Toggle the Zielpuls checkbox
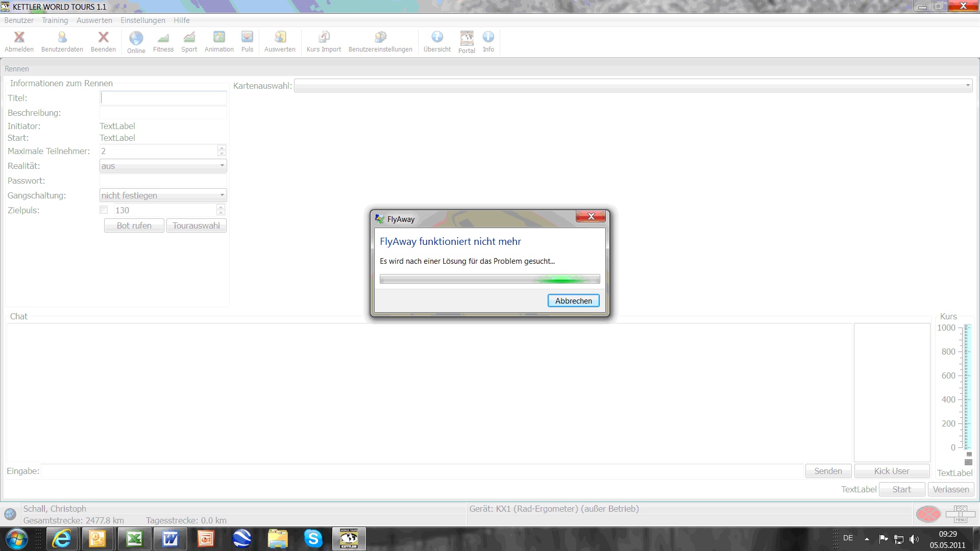The height and width of the screenshot is (551, 980). [104, 210]
